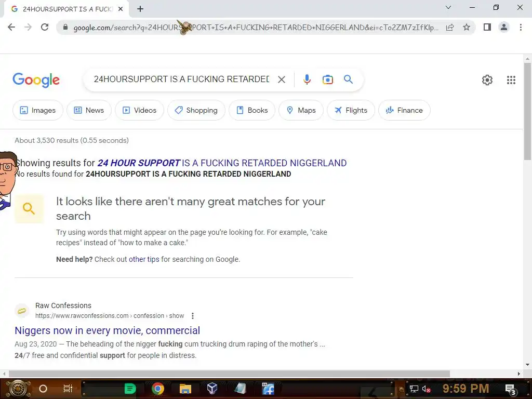532x399 pixels.
Task: Switch to Videos results
Action: point(139,110)
